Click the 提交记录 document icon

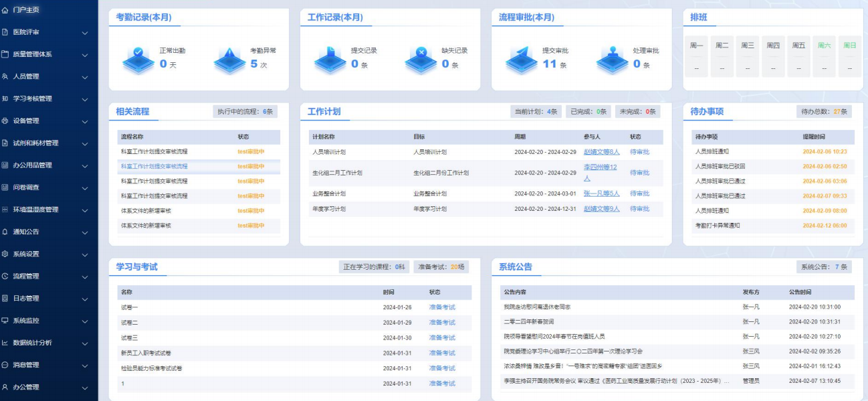[x=330, y=60]
